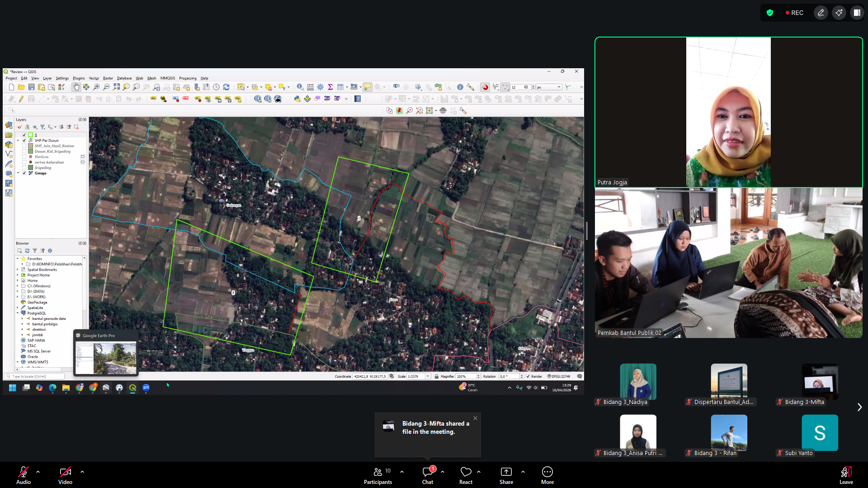Select the Pan Map hand tool
This screenshot has height=488, width=868.
coord(76,87)
